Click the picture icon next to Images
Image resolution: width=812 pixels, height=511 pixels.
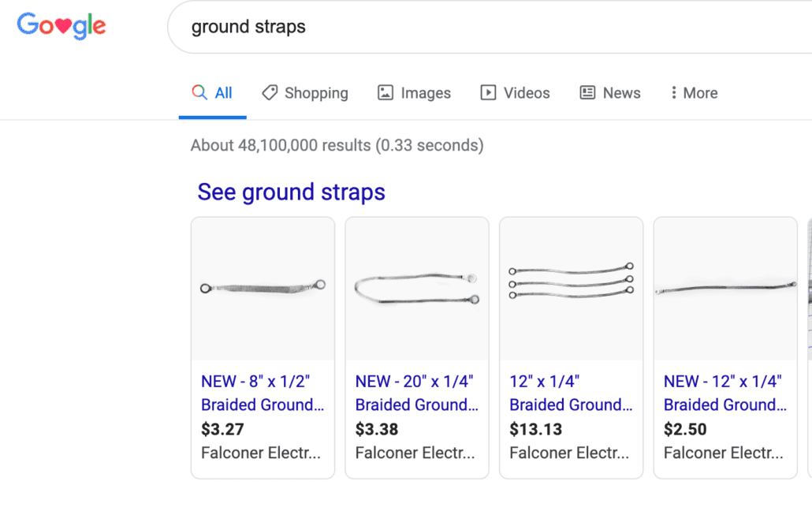coord(385,92)
